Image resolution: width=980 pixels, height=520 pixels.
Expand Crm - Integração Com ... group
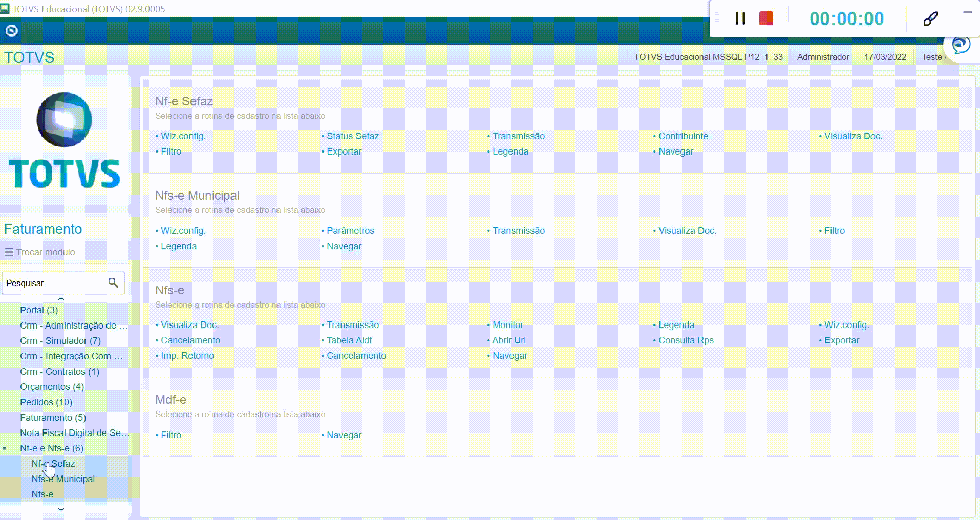(71, 356)
